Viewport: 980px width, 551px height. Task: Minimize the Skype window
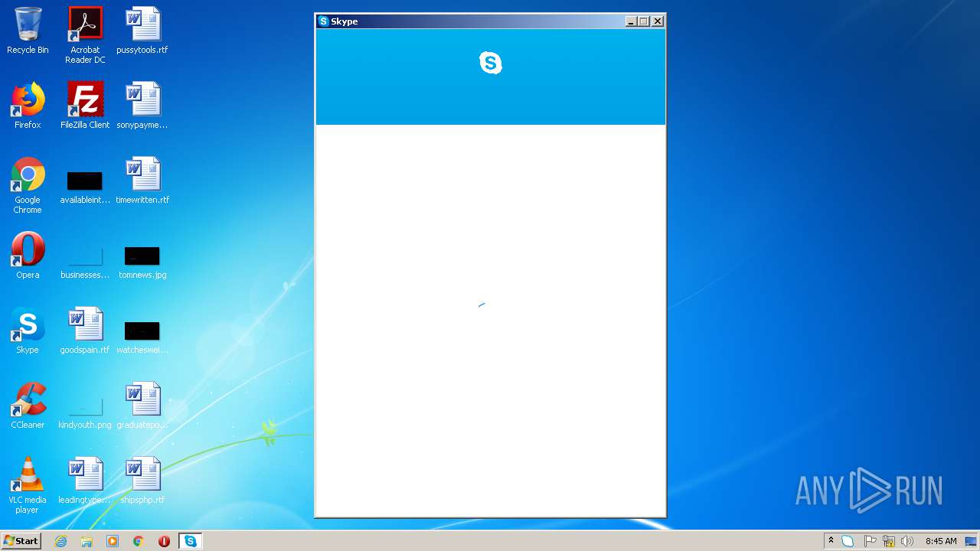(x=631, y=21)
